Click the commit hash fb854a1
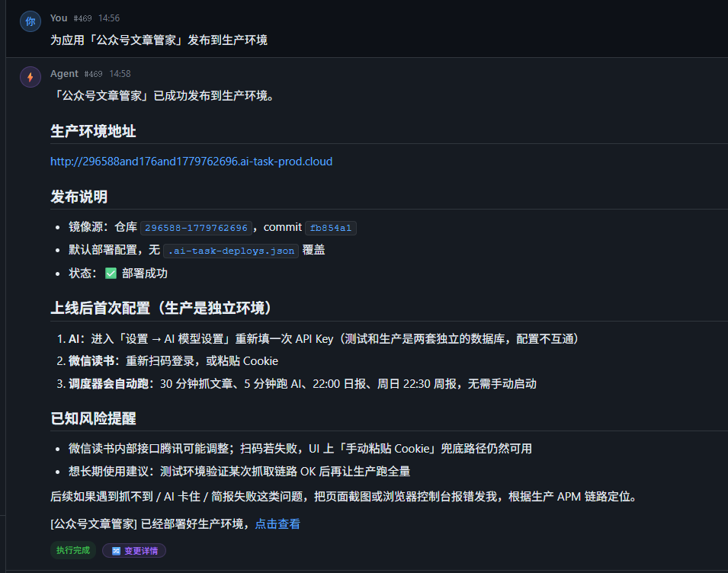 (x=331, y=228)
